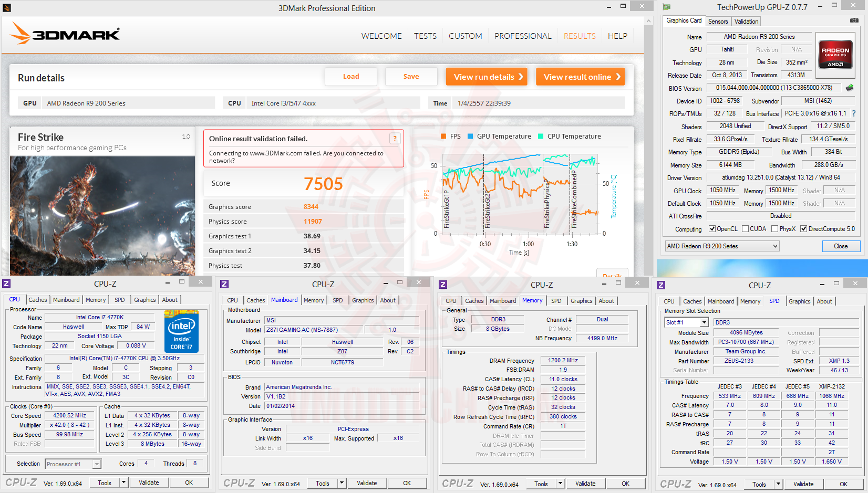Click the Close button in GPU-Z
Viewport: 868px width, 493px height.
pos(841,246)
